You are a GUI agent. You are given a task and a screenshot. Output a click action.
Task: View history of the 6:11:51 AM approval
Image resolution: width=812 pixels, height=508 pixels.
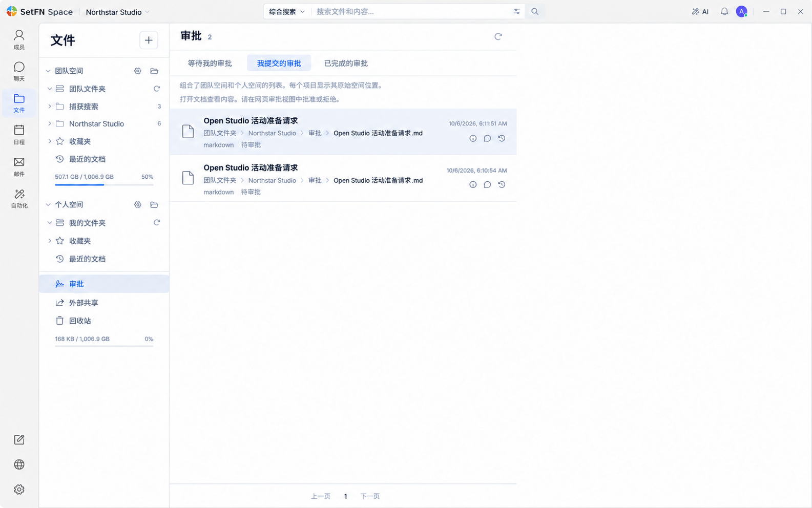[502, 138]
